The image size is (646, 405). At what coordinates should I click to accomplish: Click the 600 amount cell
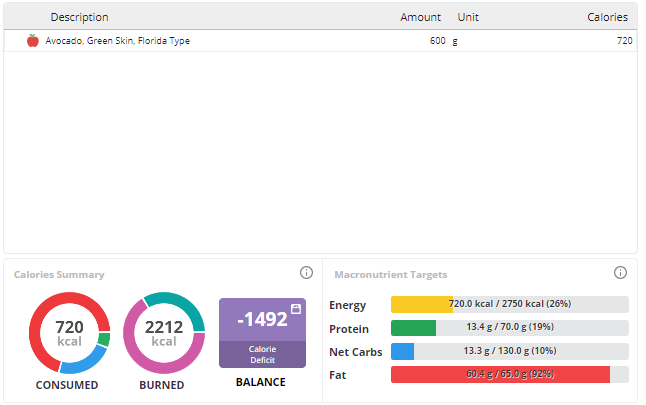click(438, 40)
